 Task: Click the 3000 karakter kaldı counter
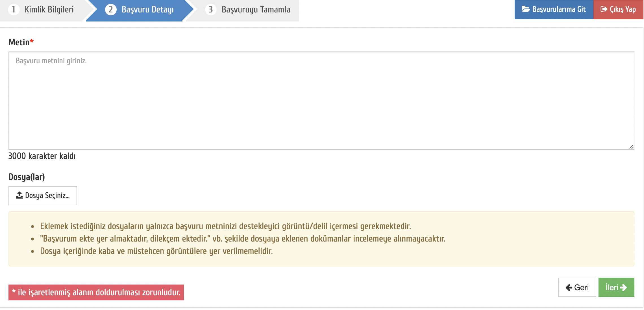click(x=42, y=156)
